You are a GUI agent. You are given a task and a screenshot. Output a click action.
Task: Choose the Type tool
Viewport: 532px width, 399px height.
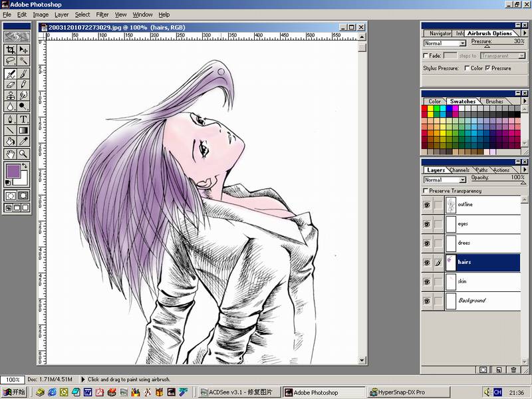coord(23,119)
